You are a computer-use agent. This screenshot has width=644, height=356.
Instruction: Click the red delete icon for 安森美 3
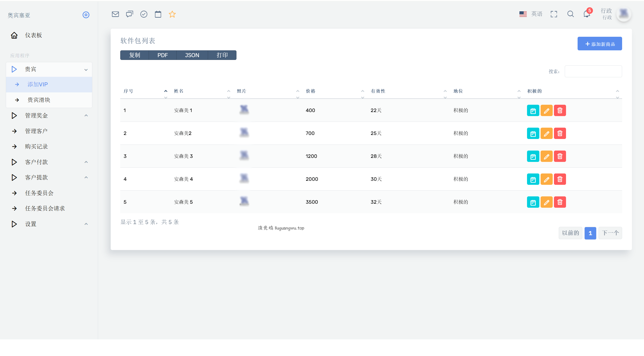tap(560, 156)
